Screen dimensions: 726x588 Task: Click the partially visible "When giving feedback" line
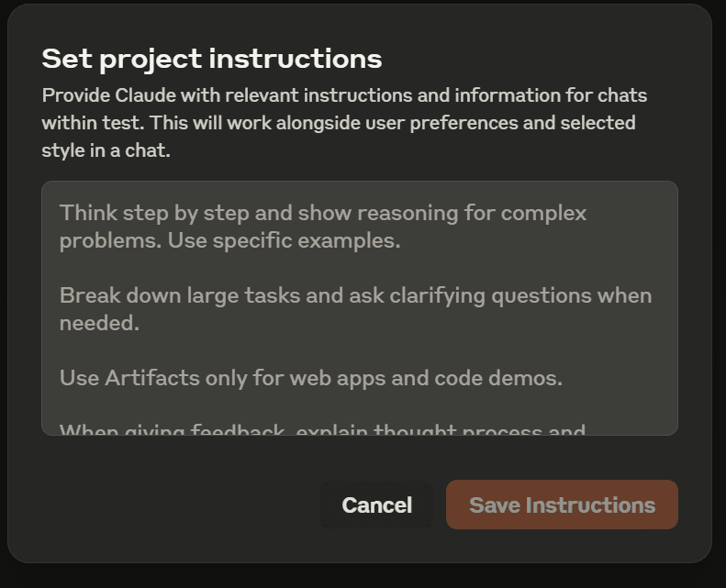(322, 429)
